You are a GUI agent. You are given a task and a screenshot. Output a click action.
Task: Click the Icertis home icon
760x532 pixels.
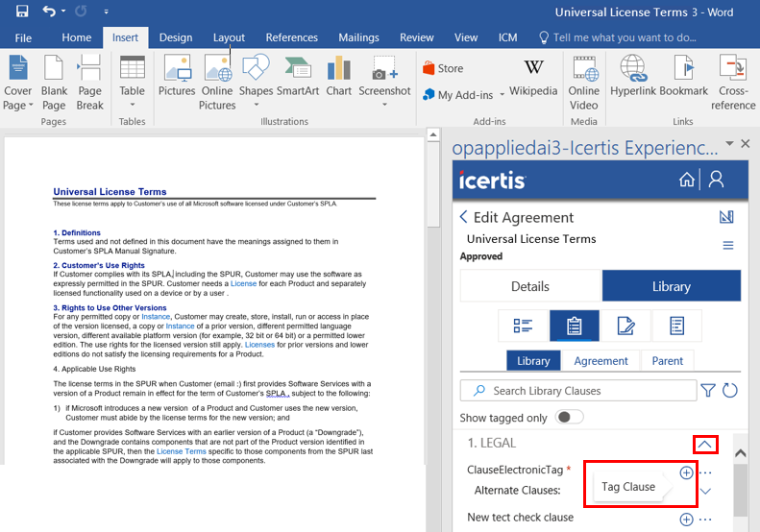tap(686, 180)
